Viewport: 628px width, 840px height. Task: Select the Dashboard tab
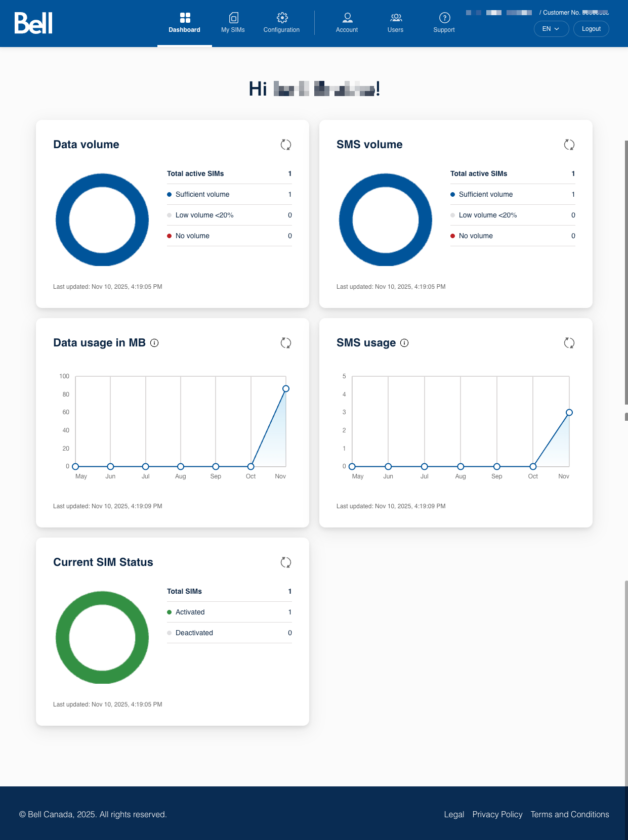[x=185, y=23]
